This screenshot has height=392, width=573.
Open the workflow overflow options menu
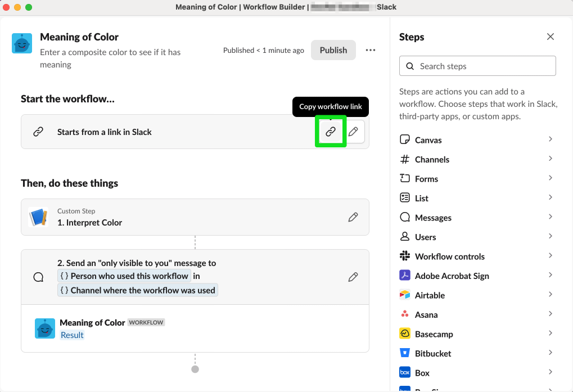[x=371, y=50]
